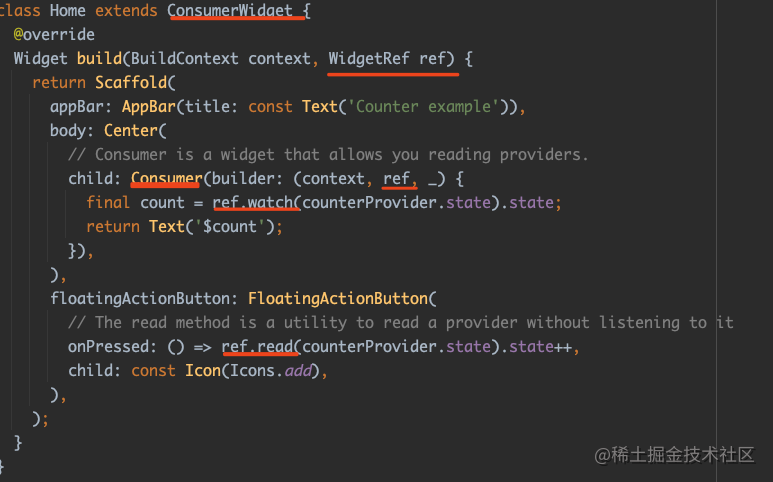Click the comment about the read method
The height and width of the screenshot is (482, 773).
[x=400, y=323]
